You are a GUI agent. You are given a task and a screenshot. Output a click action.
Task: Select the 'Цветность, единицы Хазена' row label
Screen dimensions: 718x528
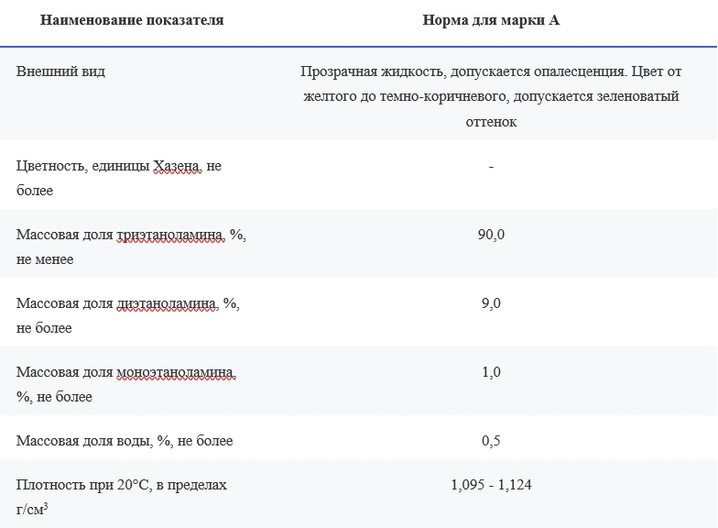tap(119, 178)
